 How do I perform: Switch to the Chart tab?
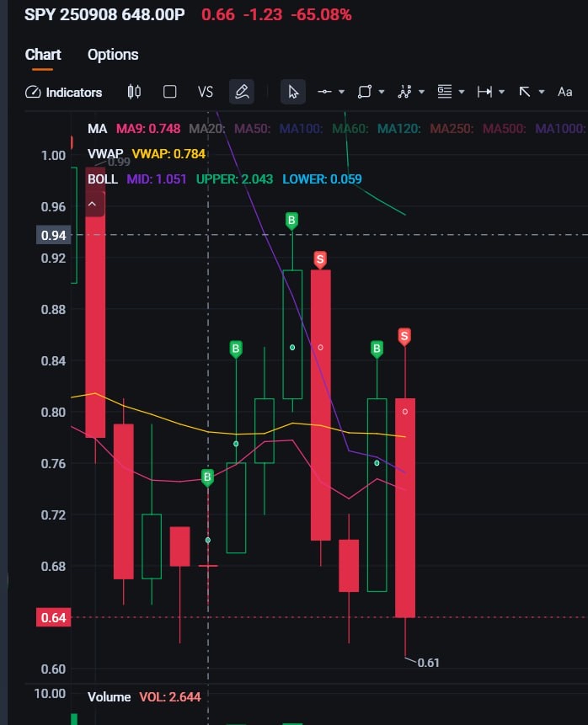(43, 55)
